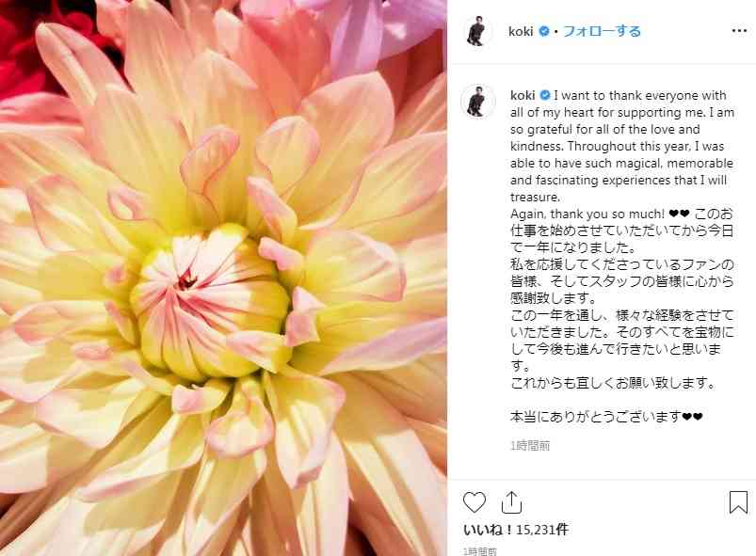Like the post with the heart icon

[475, 502]
